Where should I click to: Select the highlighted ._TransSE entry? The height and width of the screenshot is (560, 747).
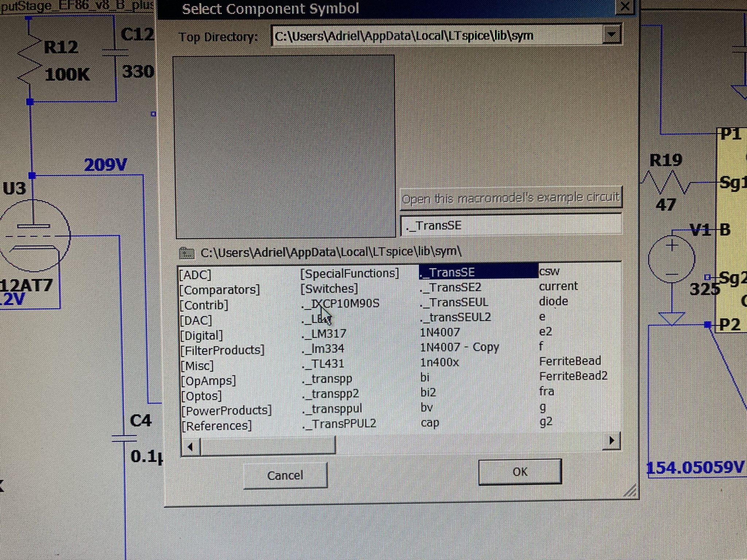coord(478,272)
